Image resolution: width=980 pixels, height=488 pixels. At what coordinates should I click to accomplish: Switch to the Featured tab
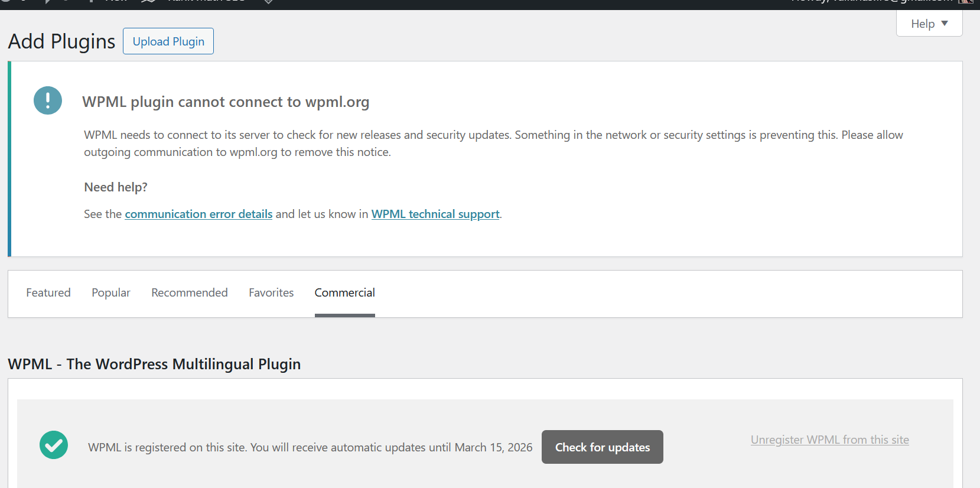[x=48, y=292]
